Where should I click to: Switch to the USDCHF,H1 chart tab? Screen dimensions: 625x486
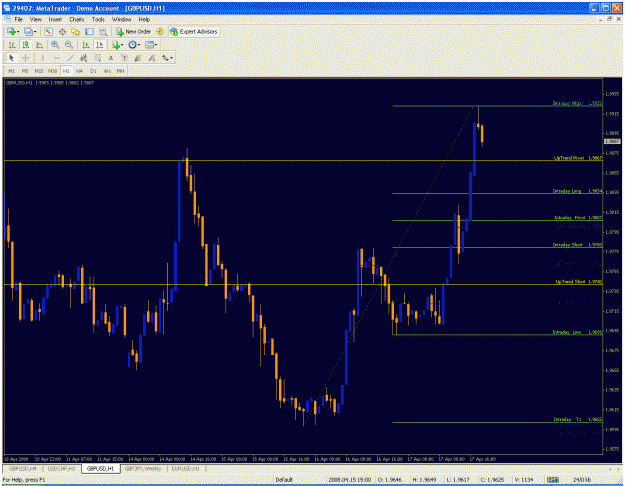pyautogui.click(x=61, y=469)
